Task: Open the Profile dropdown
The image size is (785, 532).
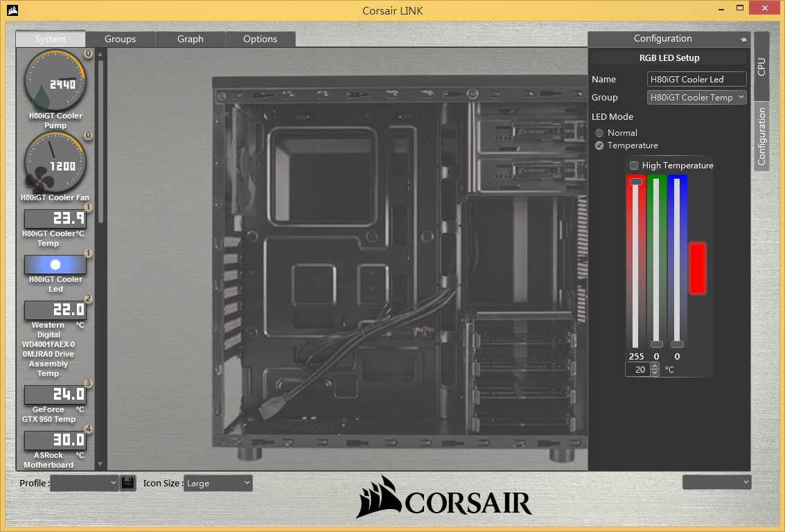Action: pos(84,483)
